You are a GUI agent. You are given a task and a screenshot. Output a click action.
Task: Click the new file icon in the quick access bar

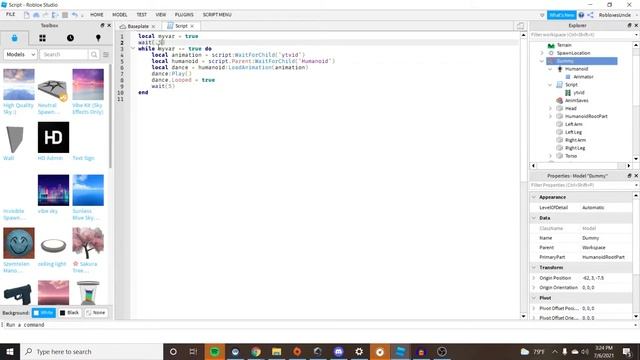(27, 15)
